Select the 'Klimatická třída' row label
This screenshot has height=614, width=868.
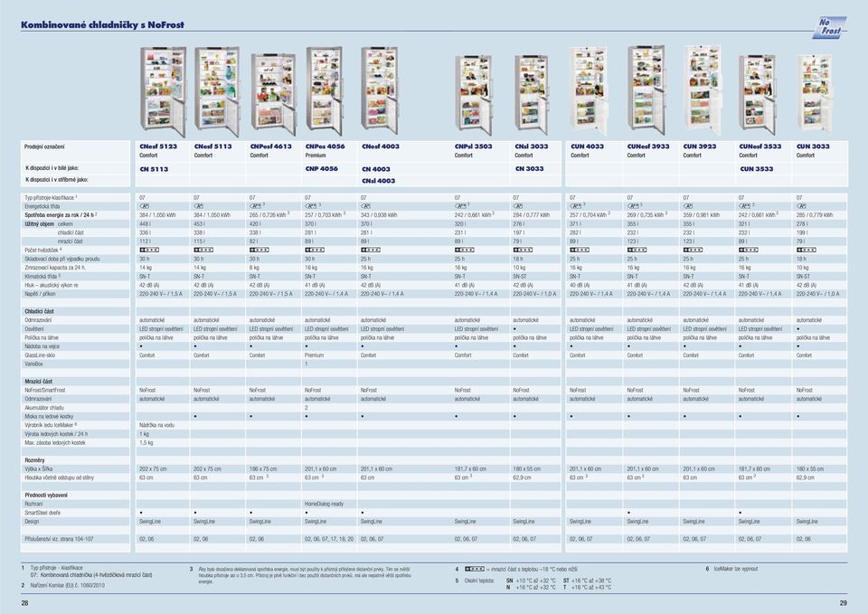(41, 276)
